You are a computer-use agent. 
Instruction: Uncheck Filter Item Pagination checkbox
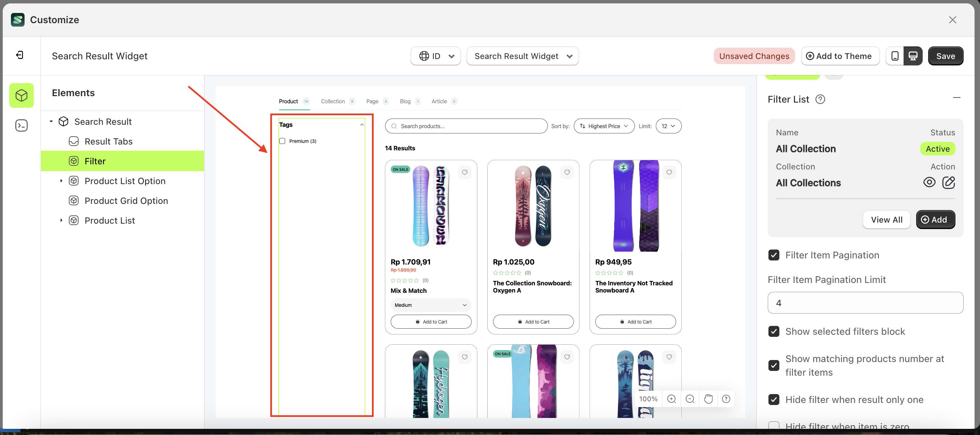(774, 255)
